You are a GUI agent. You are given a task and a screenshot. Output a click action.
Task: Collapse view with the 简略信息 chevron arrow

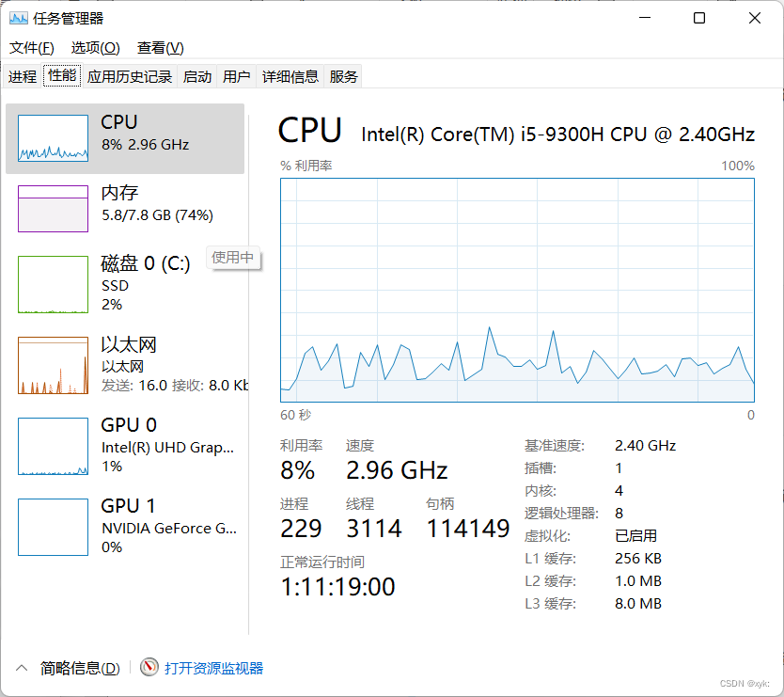(x=22, y=668)
